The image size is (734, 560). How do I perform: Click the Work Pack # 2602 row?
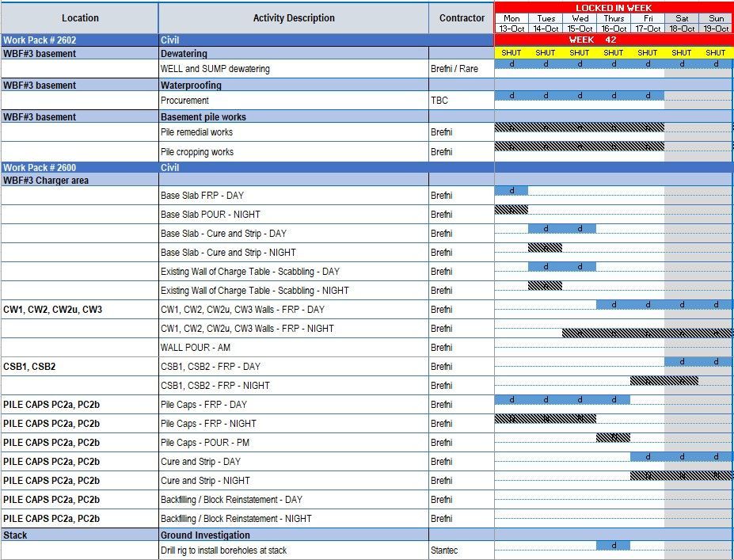coord(247,40)
